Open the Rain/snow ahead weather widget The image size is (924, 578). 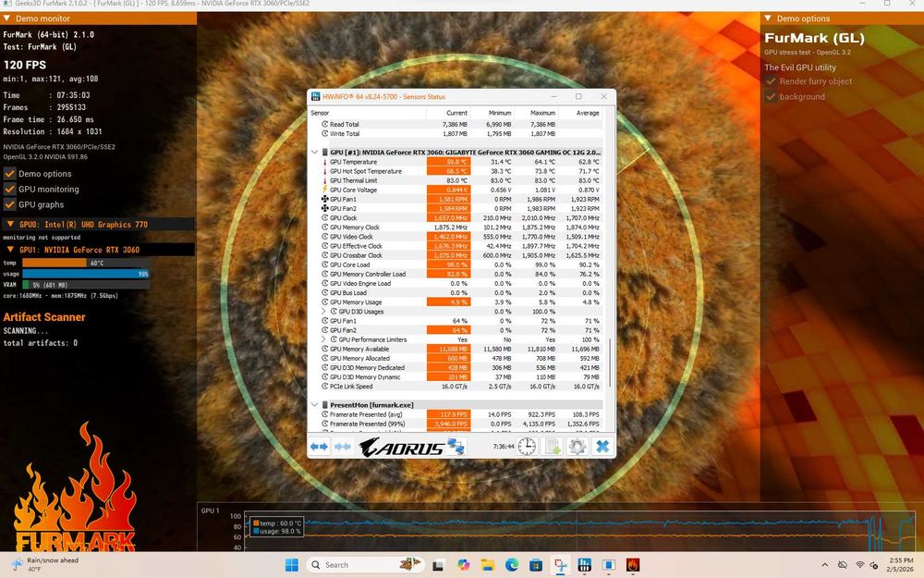45,564
